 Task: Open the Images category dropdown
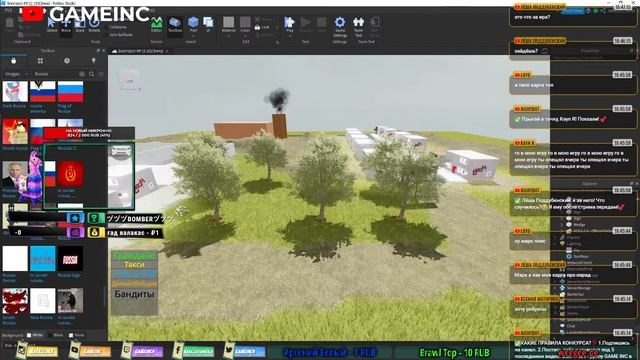click(16, 74)
